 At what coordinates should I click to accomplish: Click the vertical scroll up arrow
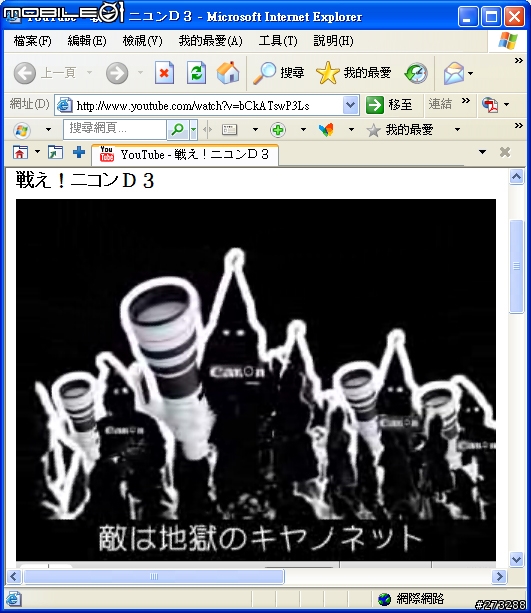pos(517,177)
